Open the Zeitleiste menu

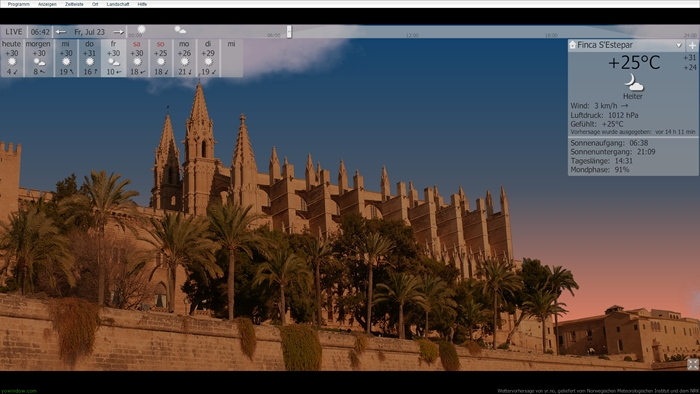74,4
